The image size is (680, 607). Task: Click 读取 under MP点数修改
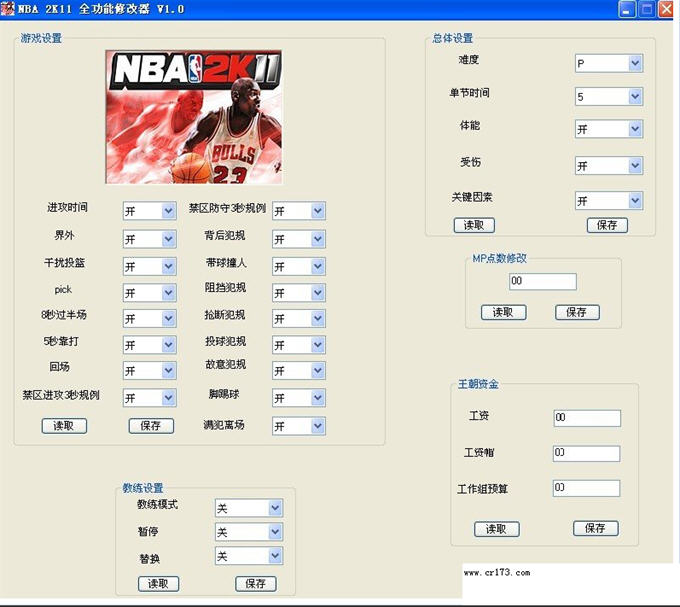pyautogui.click(x=503, y=312)
